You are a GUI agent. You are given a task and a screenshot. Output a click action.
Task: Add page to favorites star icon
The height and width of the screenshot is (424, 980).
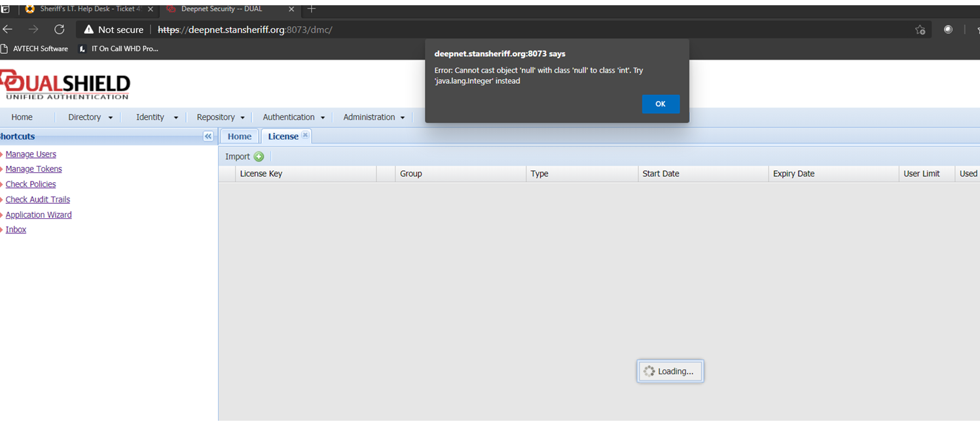pyautogui.click(x=920, y=29)
